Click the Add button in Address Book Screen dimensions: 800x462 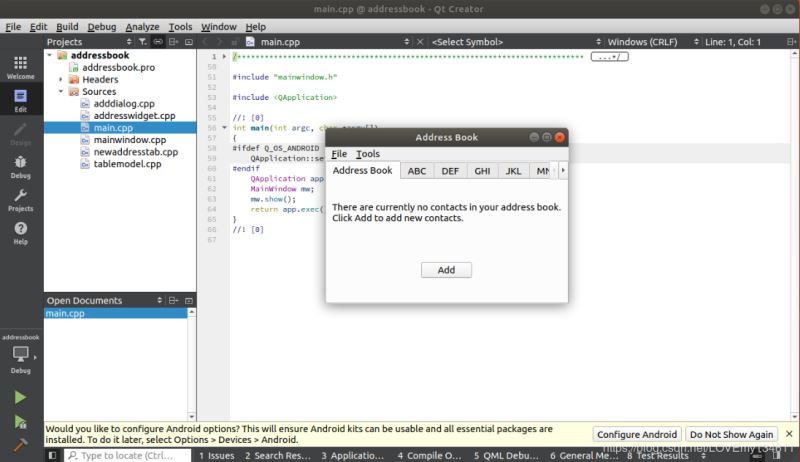(x=446, y=270)
